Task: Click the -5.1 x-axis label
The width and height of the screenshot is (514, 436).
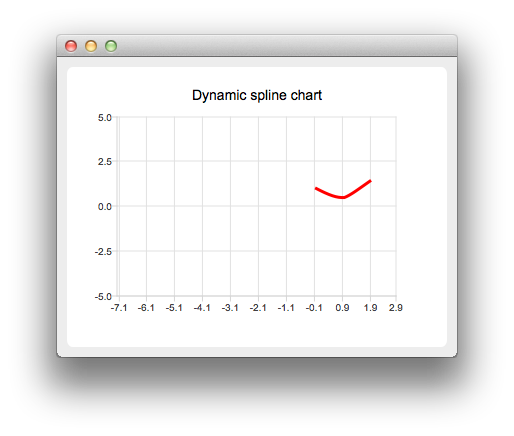Action: pos(174,308)
